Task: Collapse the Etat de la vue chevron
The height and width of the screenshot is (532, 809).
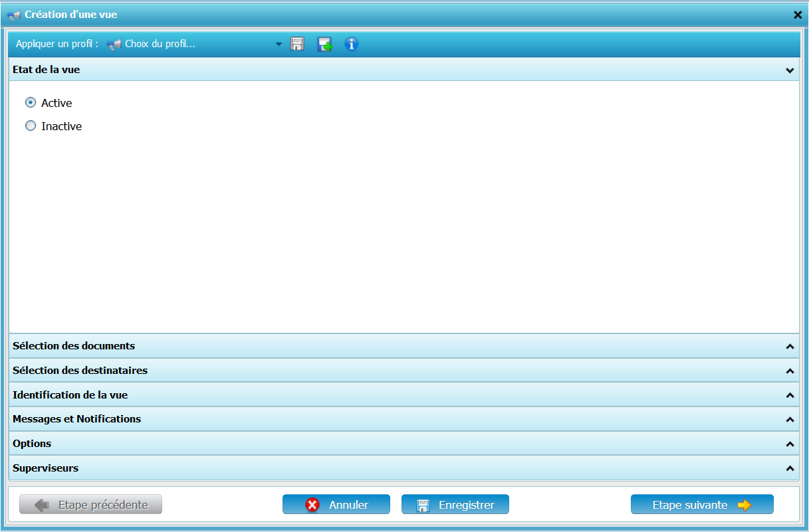Action: (x=790, y=70)
